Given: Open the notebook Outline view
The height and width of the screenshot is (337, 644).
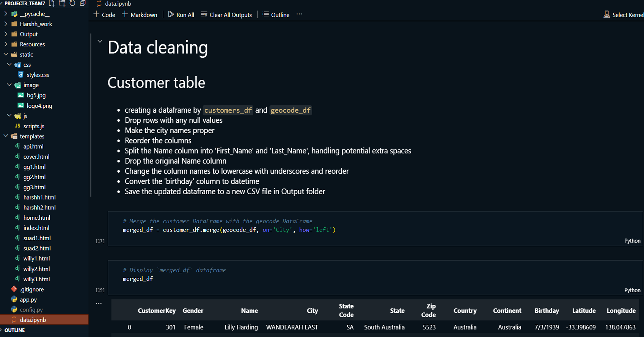Looking at the screenshot, I should (276, 15).
